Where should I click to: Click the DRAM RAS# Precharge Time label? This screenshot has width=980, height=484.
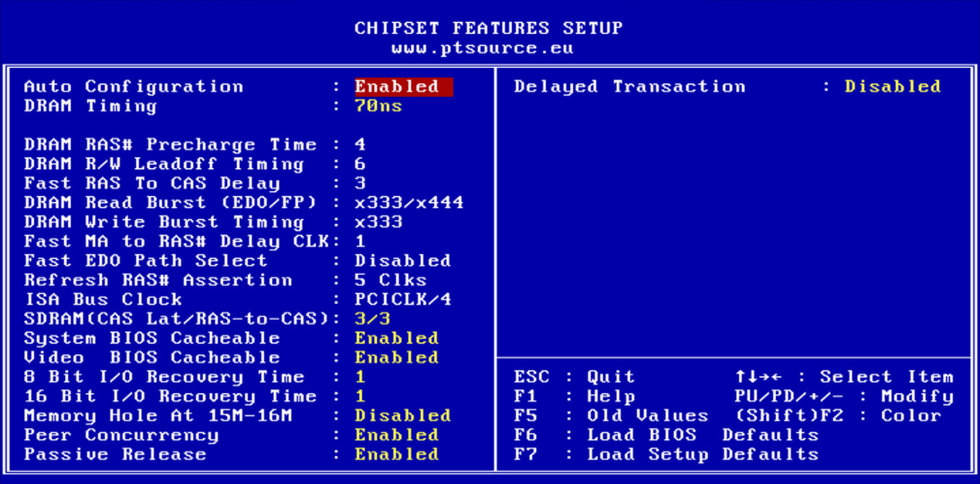coord(170,145)
